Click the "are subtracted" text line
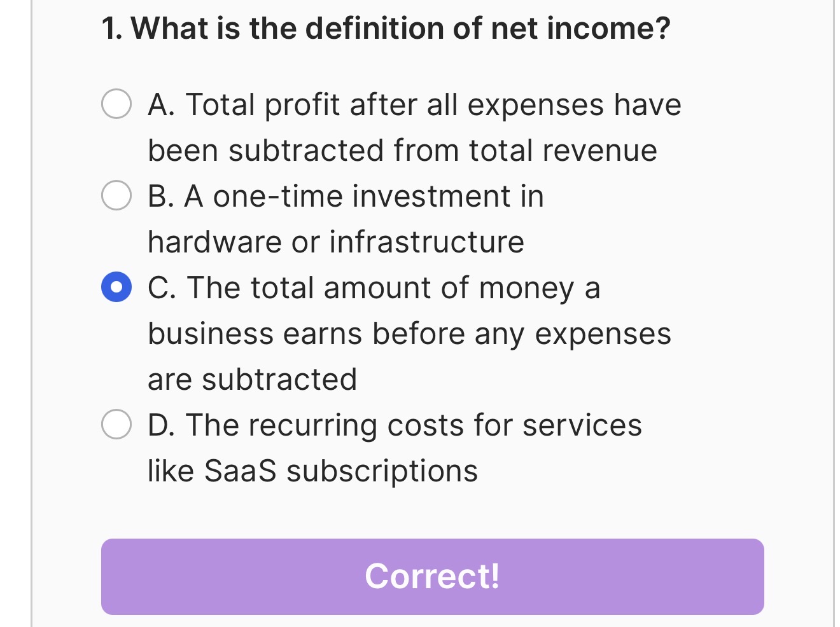The width and height of the screenshot is (840, 627). [x=252, y=380]
